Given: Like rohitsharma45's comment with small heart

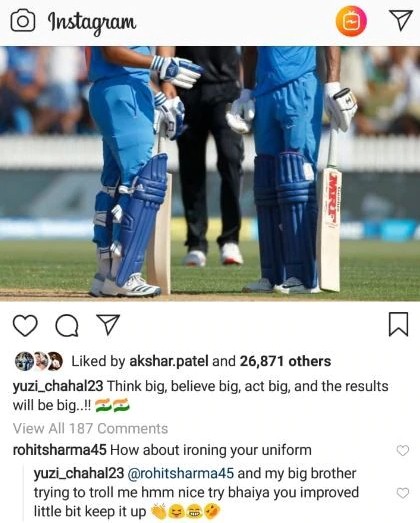Looking at the screenshot, I should 403,450.
